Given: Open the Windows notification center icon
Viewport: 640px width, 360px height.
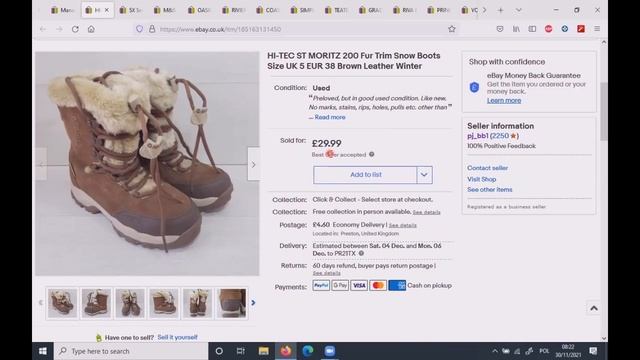Looking at the screenshot, I should coord(593,351).
